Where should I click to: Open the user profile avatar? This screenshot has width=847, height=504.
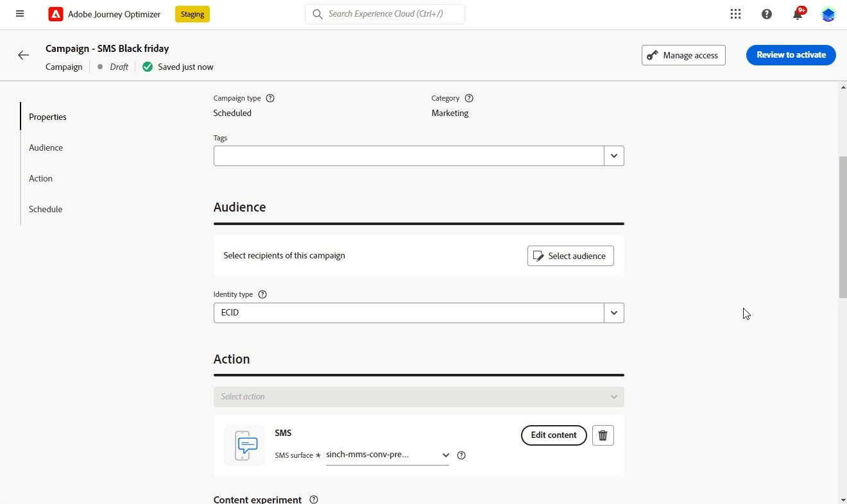828,14
